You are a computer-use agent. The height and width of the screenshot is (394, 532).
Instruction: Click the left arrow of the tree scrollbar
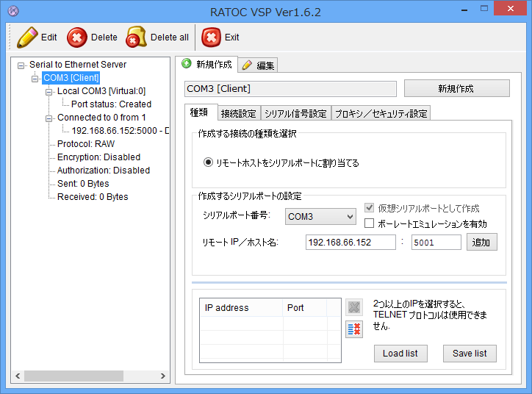coord(18,376)
